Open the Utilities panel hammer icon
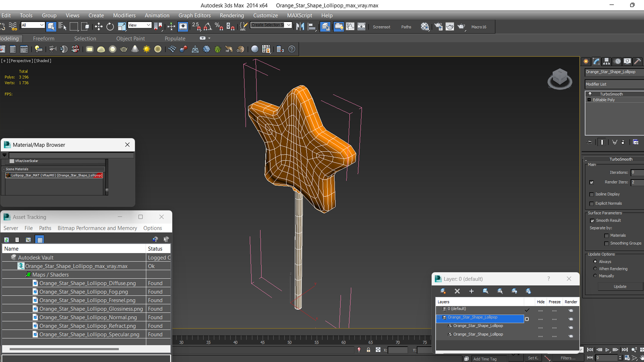Image resolution: width=644 pixels, height=362 pixels. 638,61
